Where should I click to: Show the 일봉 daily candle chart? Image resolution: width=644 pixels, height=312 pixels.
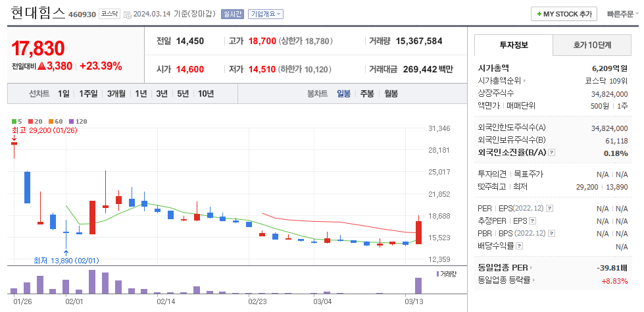pos(344,93)
